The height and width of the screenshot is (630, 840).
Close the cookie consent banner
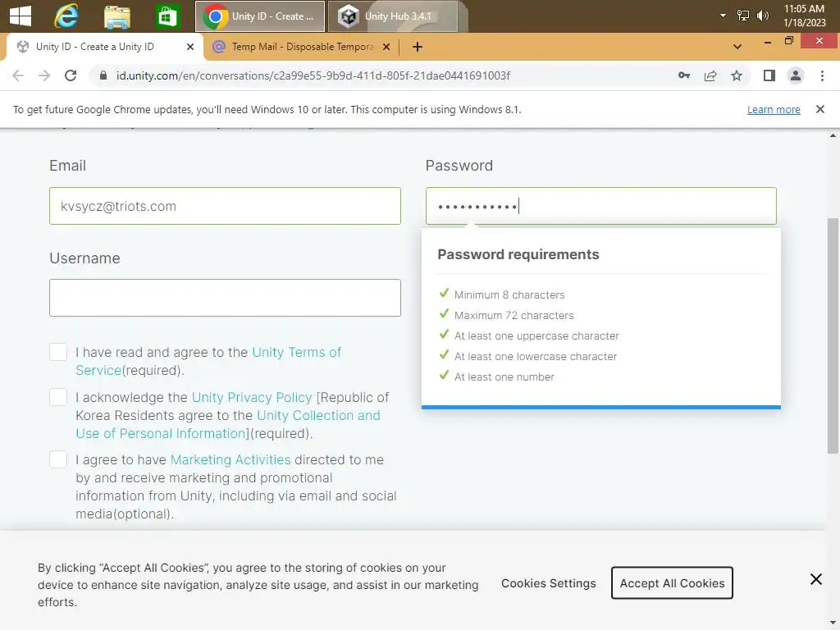point(816,579)
